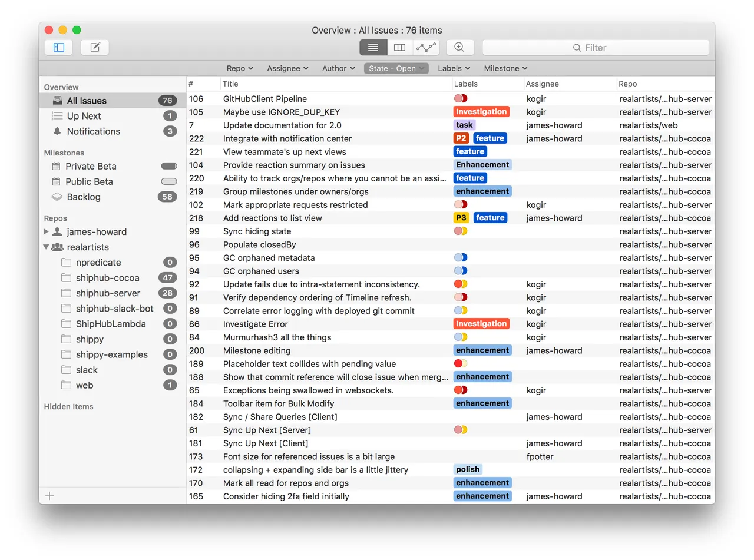Click the realartists organization icon

click(x=57, y=247)
